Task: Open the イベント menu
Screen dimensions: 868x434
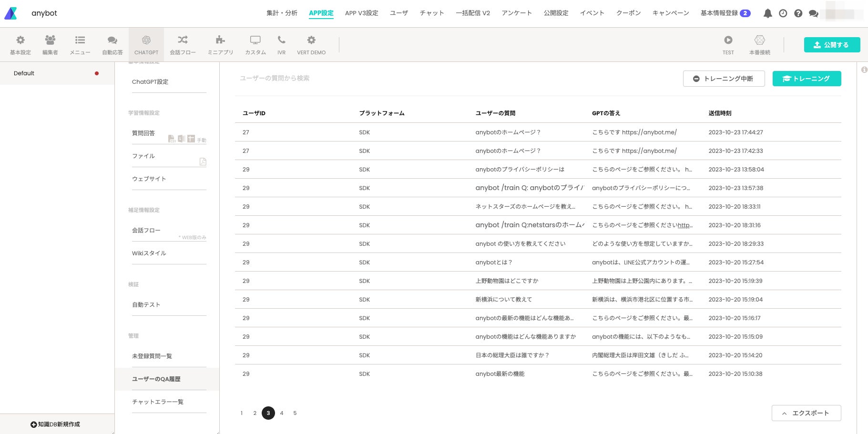Action: click(592, 13)
